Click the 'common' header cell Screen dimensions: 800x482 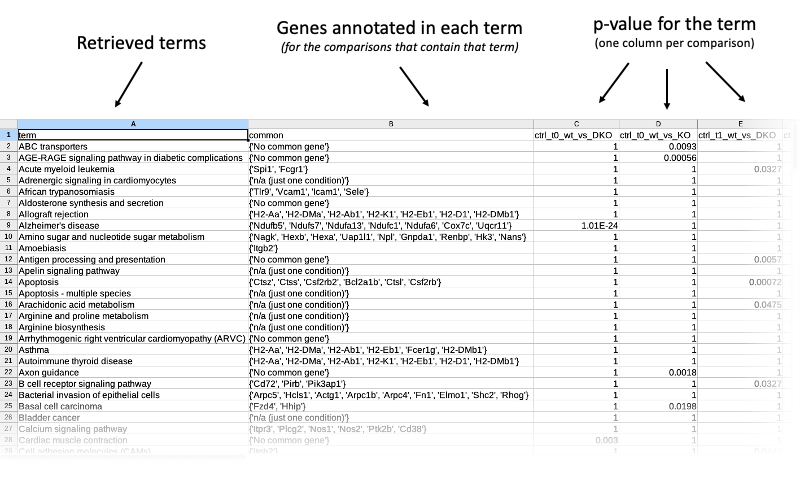coord(390,134)
